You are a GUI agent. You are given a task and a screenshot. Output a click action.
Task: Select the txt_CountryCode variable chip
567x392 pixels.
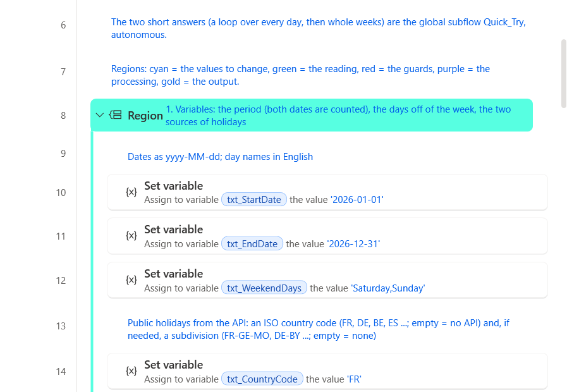click(262, 379)
